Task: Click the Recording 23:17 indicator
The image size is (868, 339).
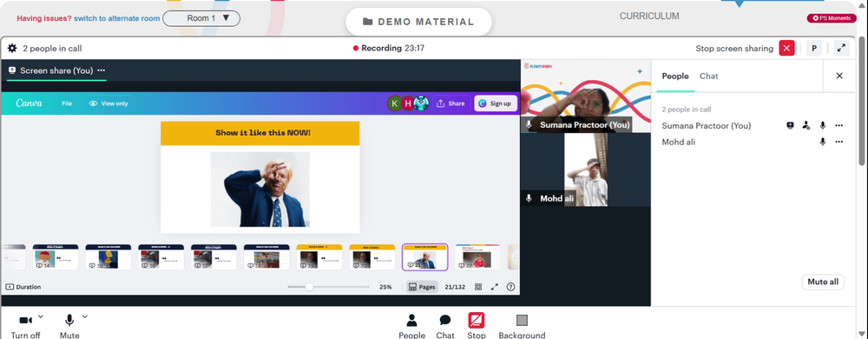Action: click(389, 48)
